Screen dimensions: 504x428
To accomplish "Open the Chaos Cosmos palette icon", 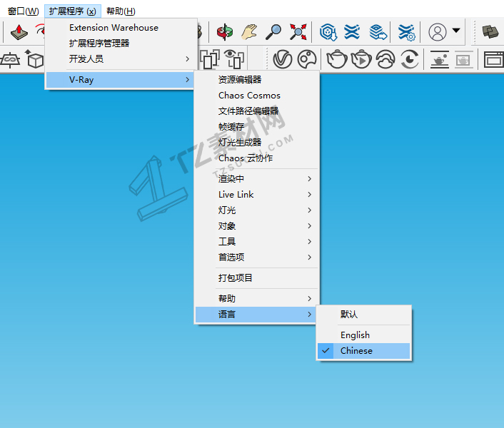I will [307, 59].
